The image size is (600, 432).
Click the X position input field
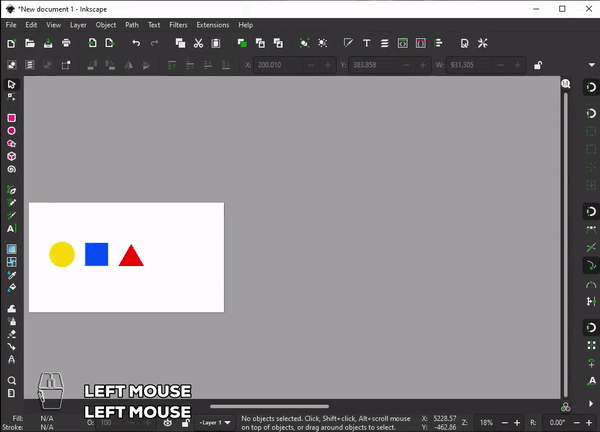pos(279,65)
